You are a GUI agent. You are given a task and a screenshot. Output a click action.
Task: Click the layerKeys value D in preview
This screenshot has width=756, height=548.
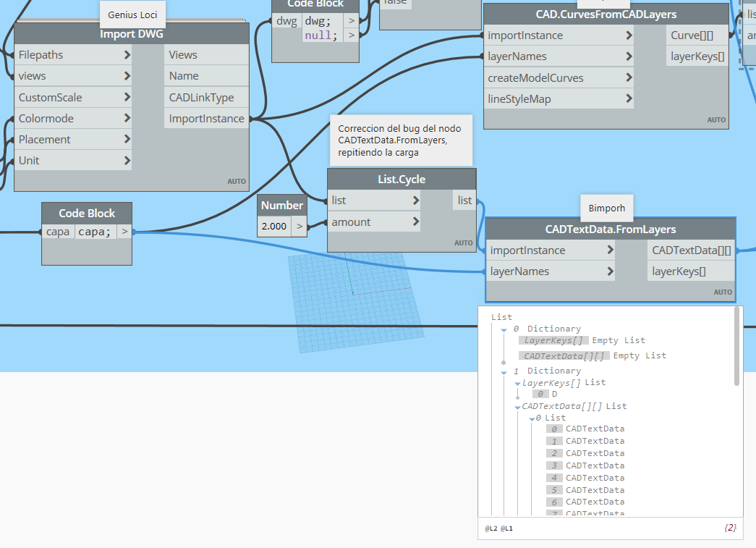click(554, 394)
